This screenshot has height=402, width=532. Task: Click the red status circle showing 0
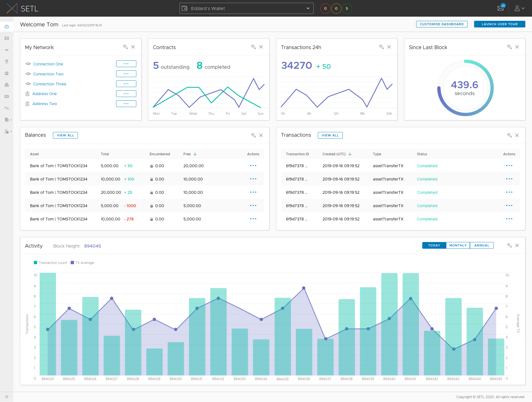[x=325, y=8]
